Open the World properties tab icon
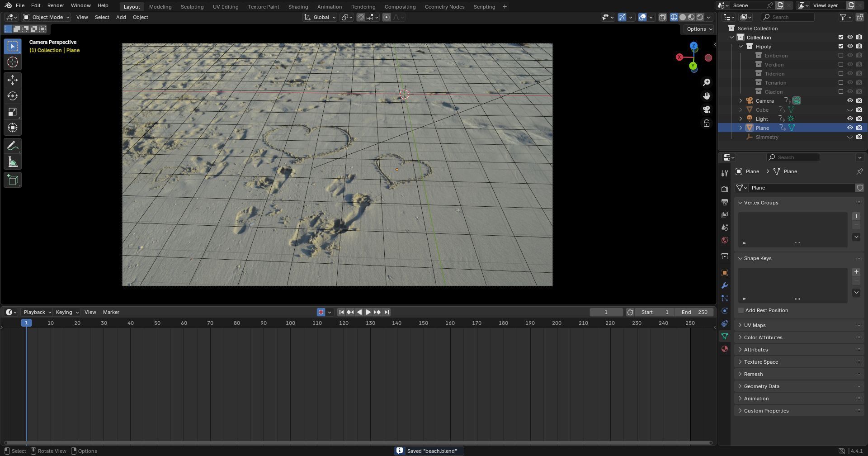Screen dimensions: 868x456 tap(725, 240)
